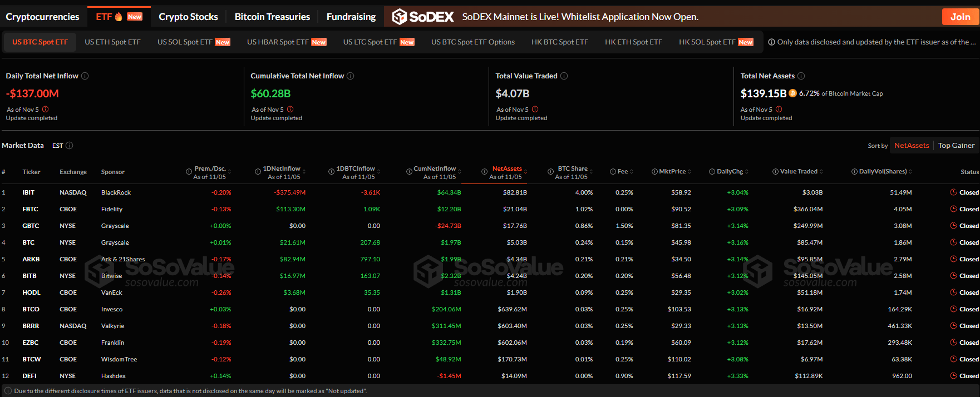Click the SoDEX logo in the banner
This screenshot has height=397, width=980.
(423, 17)
